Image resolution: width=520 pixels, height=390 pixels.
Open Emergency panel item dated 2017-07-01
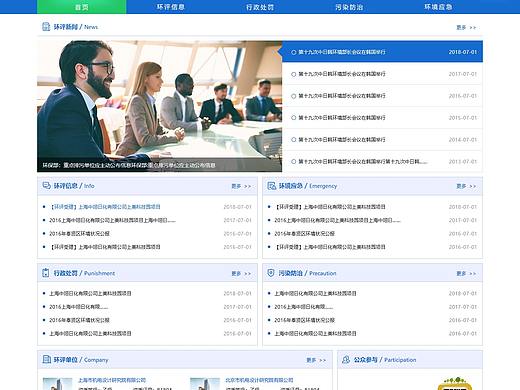337,220
